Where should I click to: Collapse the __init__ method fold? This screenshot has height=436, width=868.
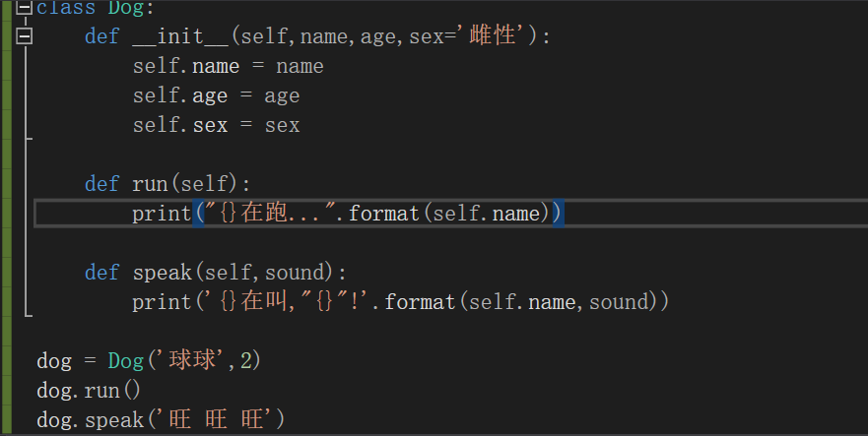(x=25, y=36)
